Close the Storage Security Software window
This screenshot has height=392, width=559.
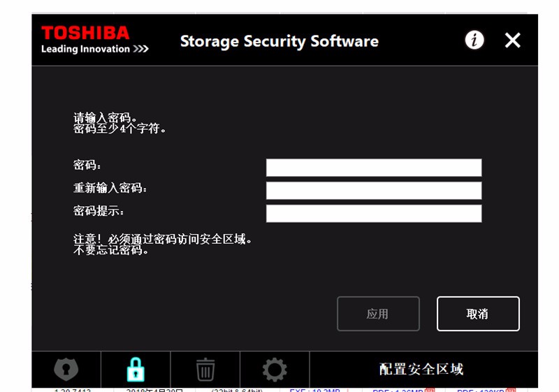(513, 41)
